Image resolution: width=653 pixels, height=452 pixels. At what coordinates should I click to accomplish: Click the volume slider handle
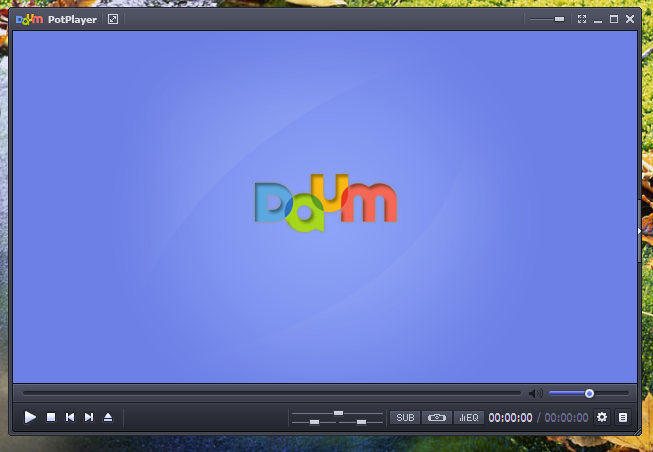click(589, 393)
